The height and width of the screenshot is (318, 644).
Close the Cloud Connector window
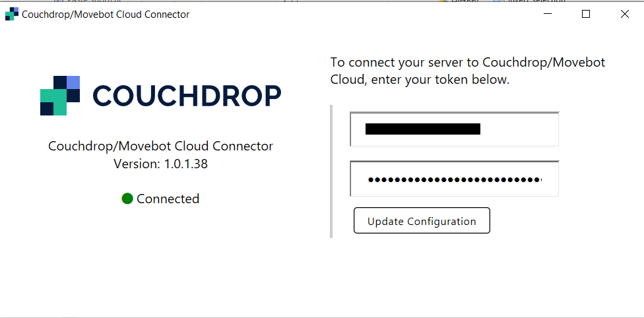pos(624,14)
